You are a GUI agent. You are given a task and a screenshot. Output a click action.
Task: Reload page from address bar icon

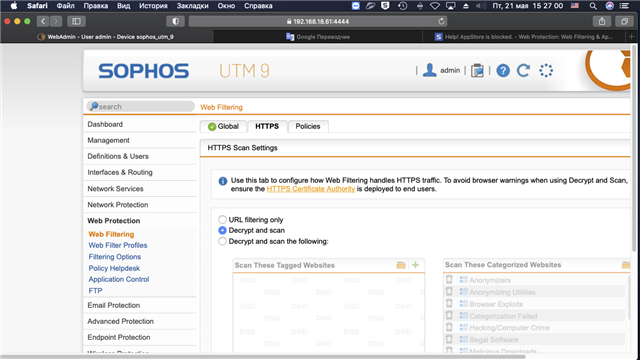tap(441, 21)
